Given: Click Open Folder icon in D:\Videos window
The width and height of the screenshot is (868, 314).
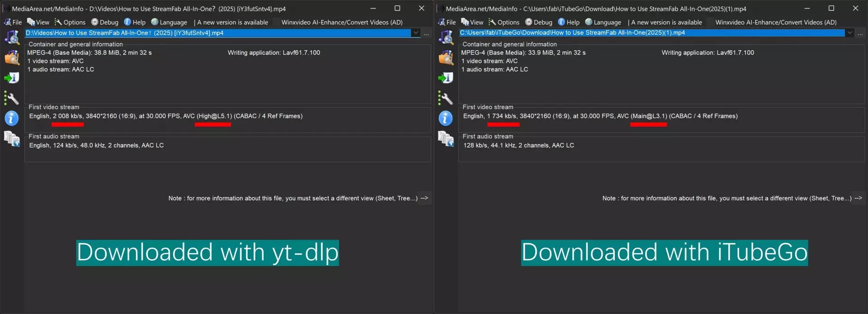Looking at the screenshot, I should pyautogui.click(x=12, y=57).
